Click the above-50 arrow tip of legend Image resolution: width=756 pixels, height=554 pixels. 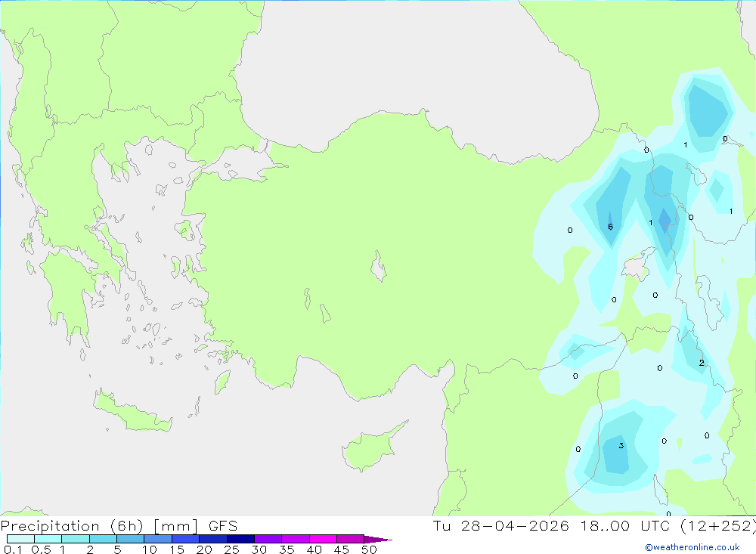pyautogui.click(x=377, y=539)
